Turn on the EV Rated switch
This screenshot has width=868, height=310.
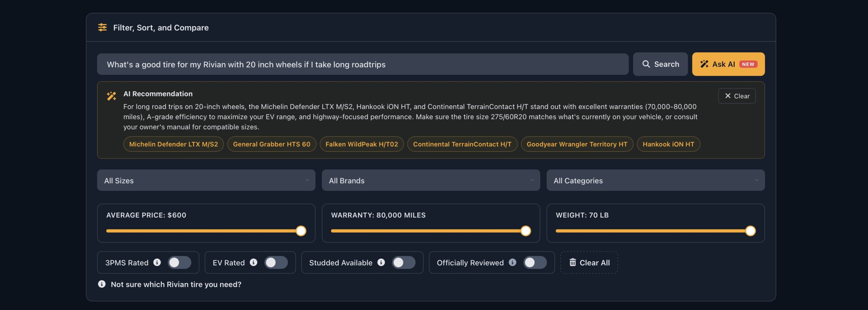click(276, 263)
